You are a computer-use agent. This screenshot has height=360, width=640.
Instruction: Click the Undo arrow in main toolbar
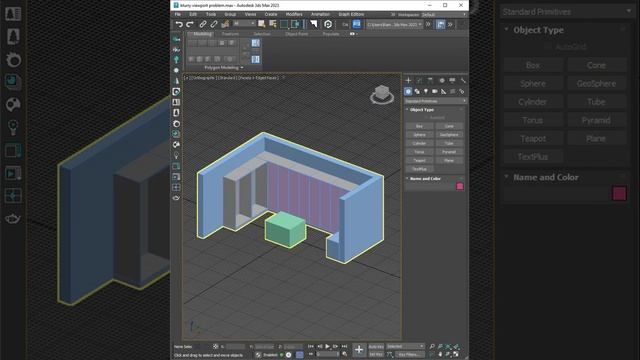179,24
